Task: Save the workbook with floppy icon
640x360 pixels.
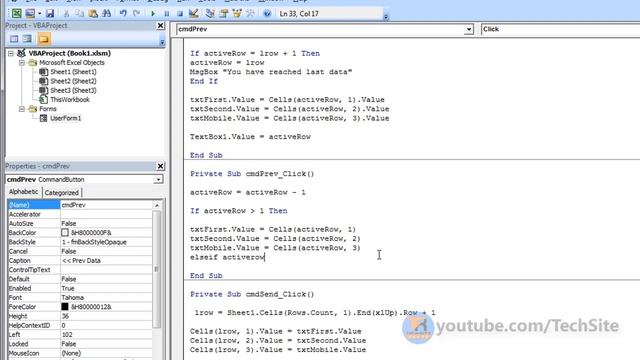Action: [50, 13]
